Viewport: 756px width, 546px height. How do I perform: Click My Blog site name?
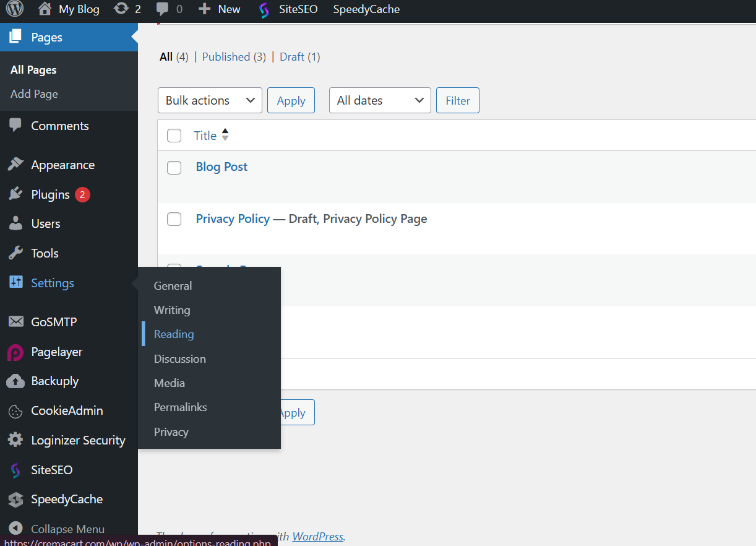coord(79,9)
